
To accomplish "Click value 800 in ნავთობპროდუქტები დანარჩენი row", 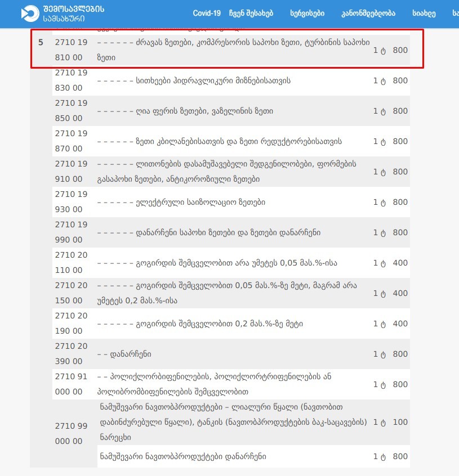I will [400, 456].
